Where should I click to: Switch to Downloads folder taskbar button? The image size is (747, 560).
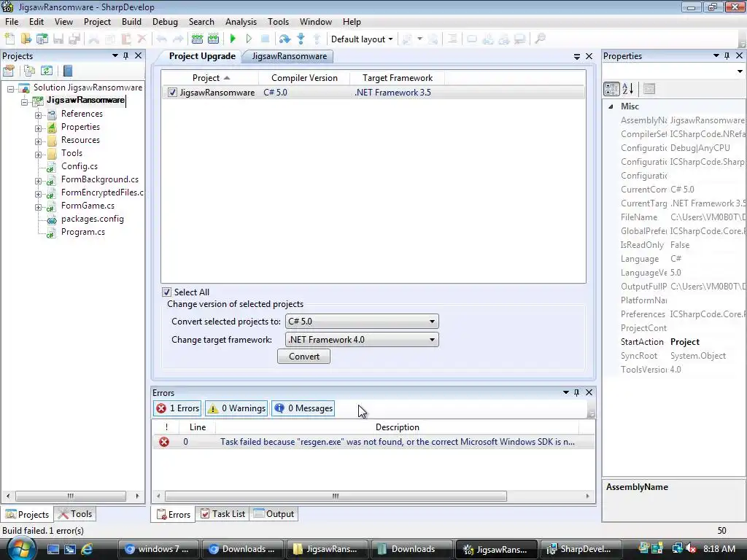(x=411, y=549)
